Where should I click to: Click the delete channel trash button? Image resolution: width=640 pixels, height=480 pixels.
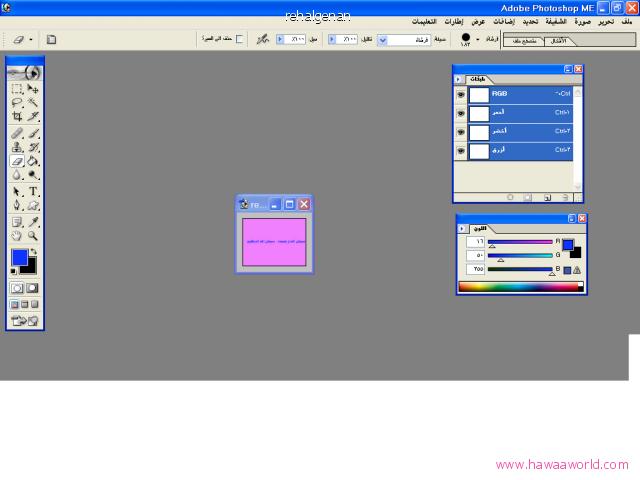[565, 198]
